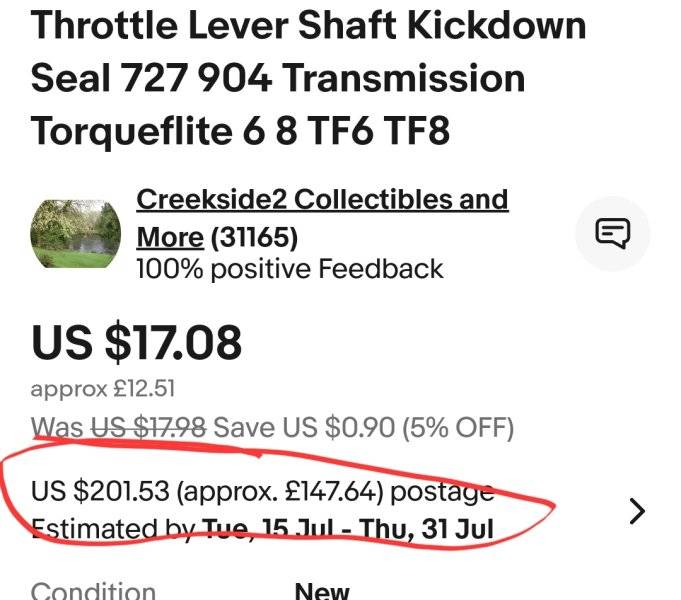Open the US $201.53 postage cost line
This screenshot has width=681, height=600.
pos(118,491)
